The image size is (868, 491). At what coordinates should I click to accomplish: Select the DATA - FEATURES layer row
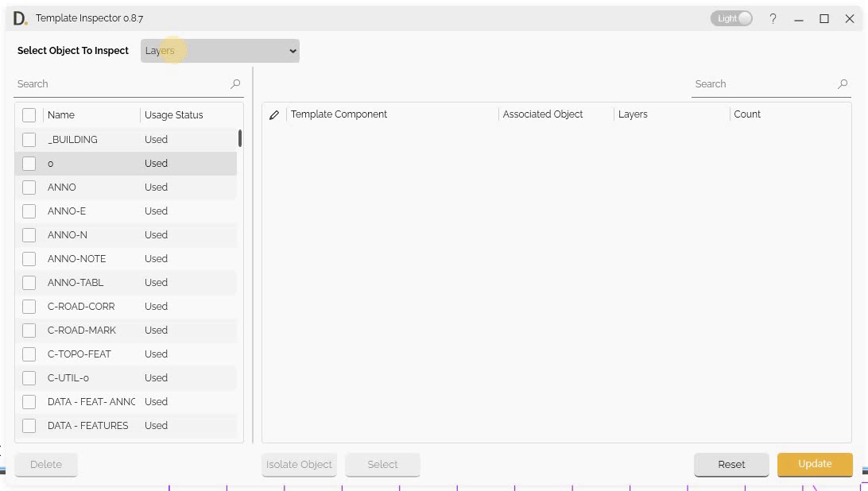click(87, 426)
